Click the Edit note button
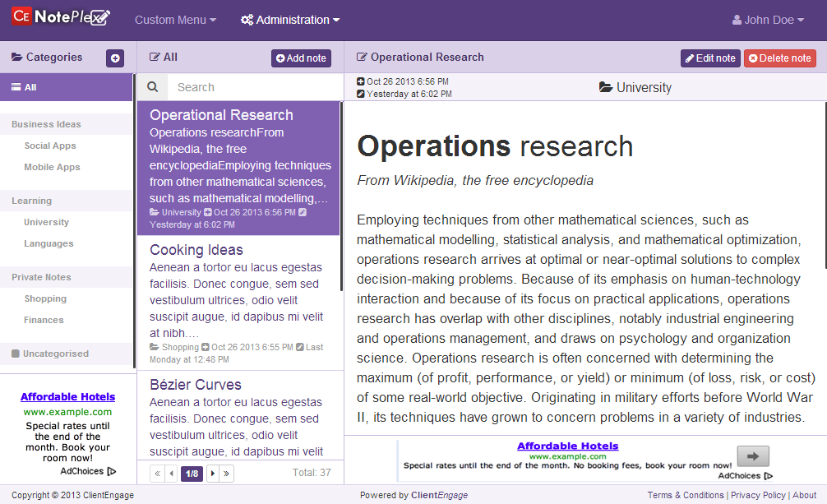Image resolution: width=827 pixels, height=504 pixels. click(710, 58)
